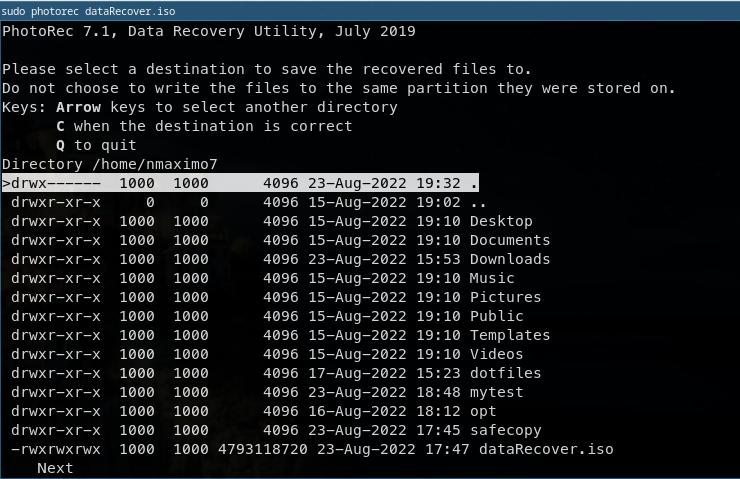Select the dotfiles directory

pos(504,373)
